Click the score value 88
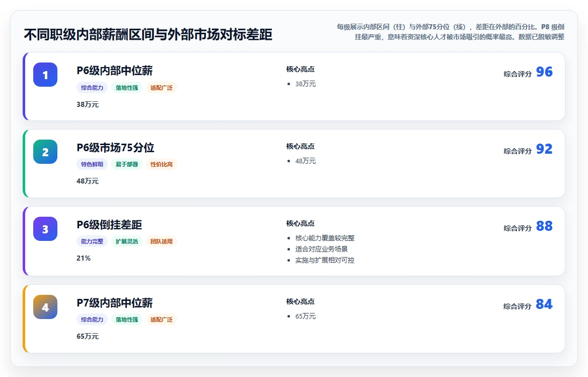The height and width of the screenshot is (377, 588). click(544, 226)
